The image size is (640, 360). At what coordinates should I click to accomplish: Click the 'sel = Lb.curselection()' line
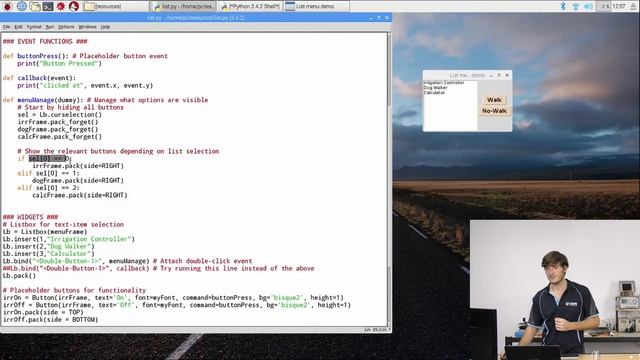(x=60, y=115)
